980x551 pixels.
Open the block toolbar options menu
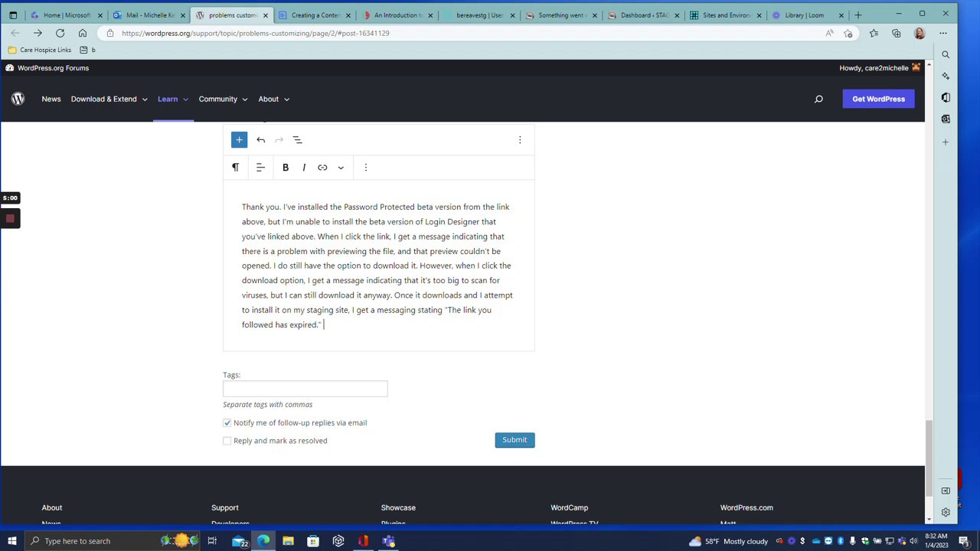point(365,168)
